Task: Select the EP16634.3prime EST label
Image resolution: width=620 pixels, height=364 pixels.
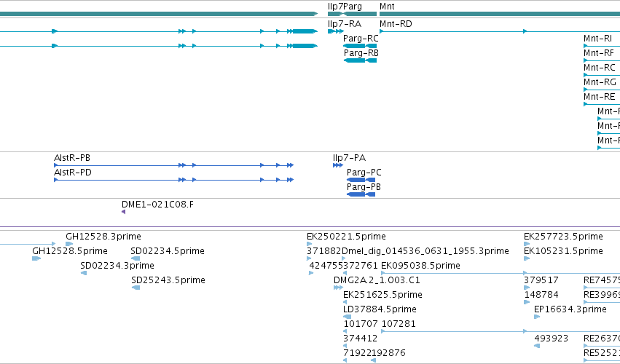Action: coord(570,310)
